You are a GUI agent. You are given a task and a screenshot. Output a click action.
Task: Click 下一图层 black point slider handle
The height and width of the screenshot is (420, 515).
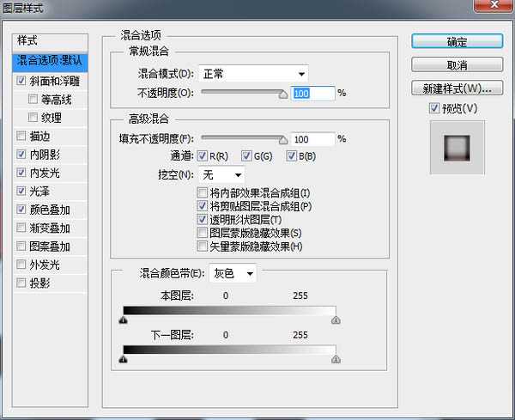point(123,359)
